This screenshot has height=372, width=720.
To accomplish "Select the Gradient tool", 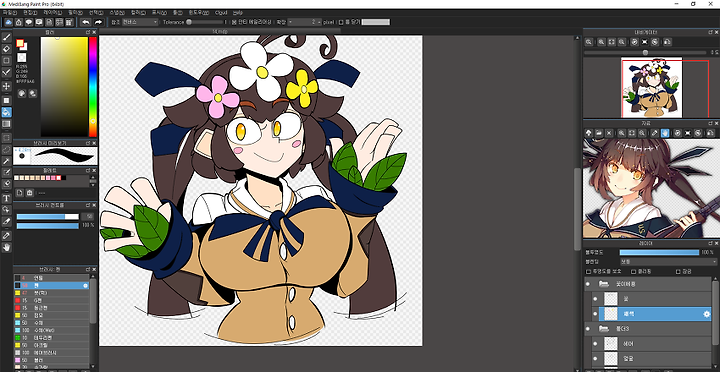I will pyautogui.click(x=6, y=124).
